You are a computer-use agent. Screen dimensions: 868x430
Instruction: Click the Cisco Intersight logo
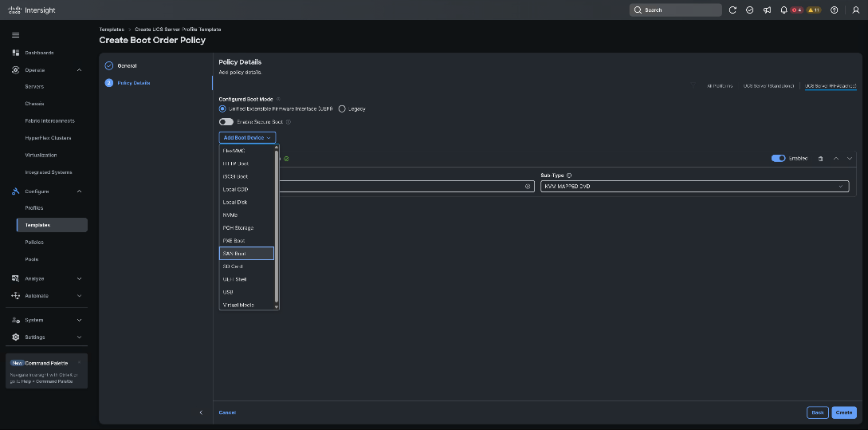[32, 10]
